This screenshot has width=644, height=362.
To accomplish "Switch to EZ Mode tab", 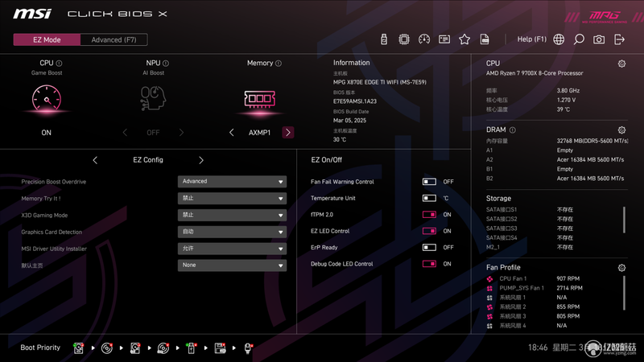I will point(47,39).
